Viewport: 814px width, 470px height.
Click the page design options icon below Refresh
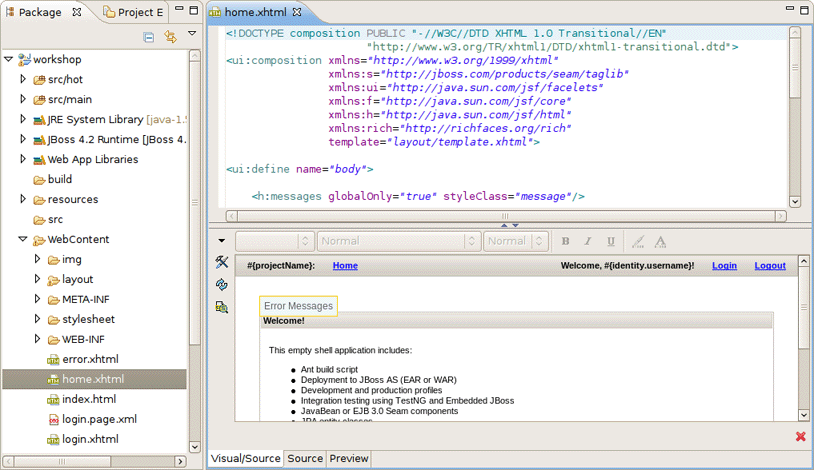click(222, 307)
